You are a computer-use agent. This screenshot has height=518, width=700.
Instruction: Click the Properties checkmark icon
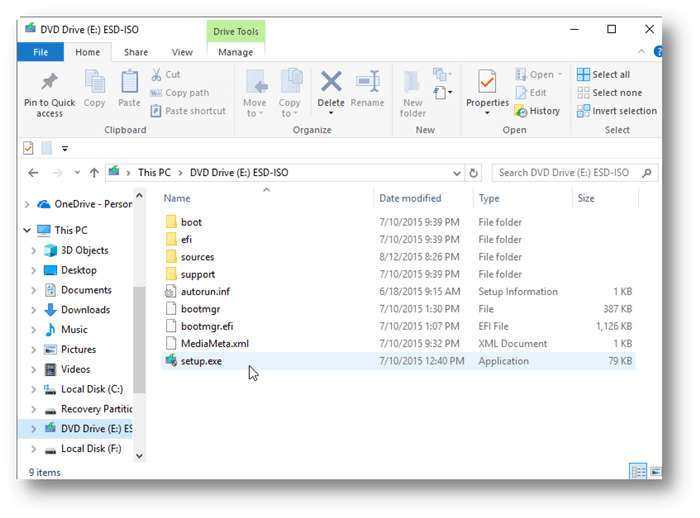click(x=487, y=82)
